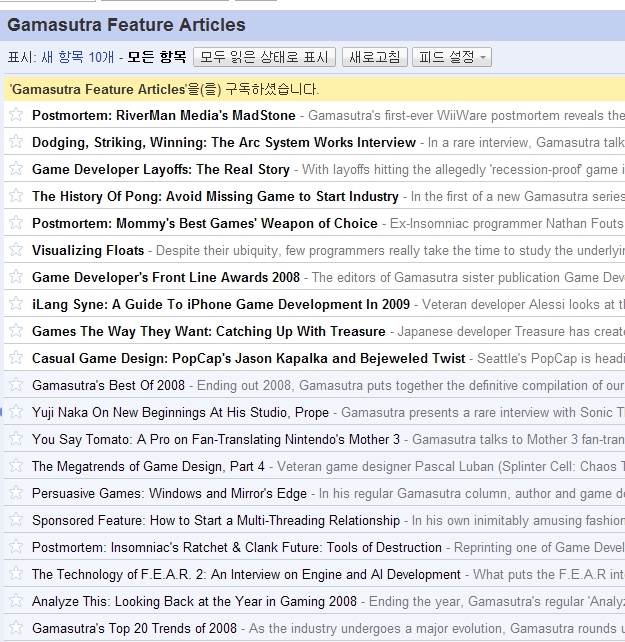The image size is (625, 642).
Task: Click the 새로고침 refresh button
Action: coord(375,57)
